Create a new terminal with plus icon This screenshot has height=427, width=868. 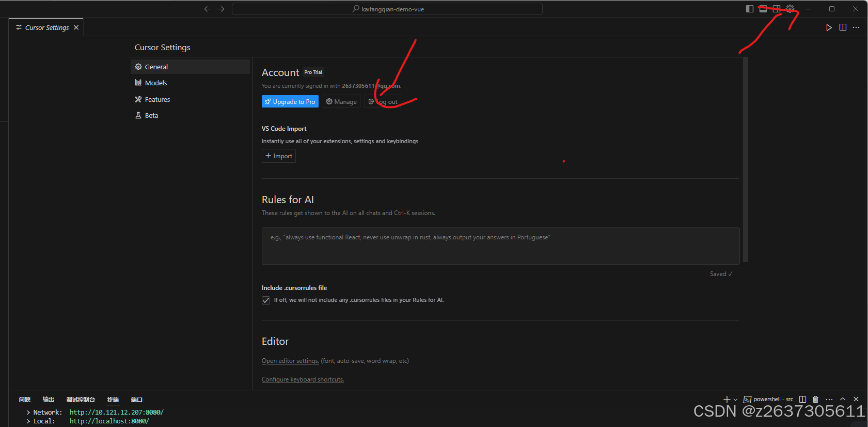tap(727, 400)
